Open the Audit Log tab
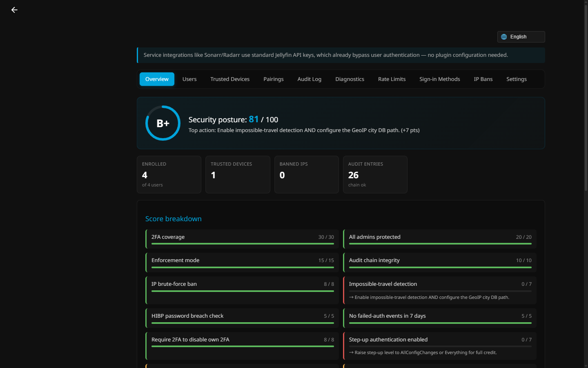588x368 pixels. coord(310,79)
